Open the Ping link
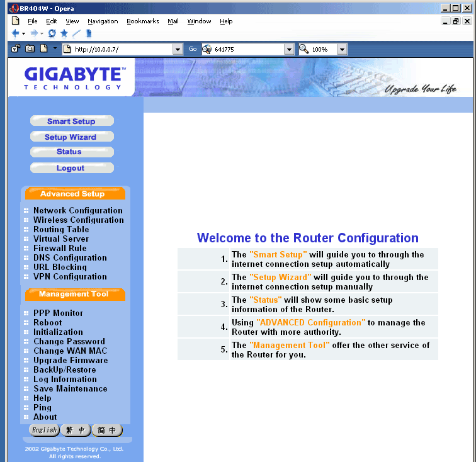 pyautogui.click(x=42, y=407)
